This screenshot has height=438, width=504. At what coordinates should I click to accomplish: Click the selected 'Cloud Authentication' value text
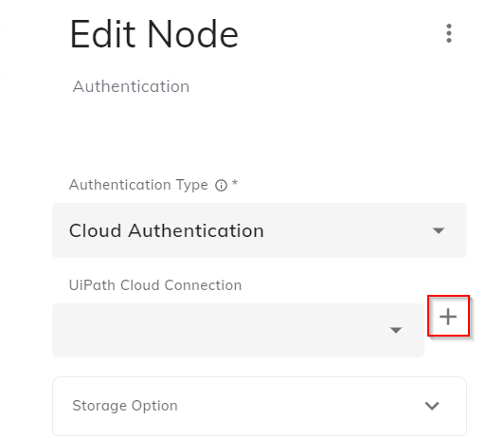[167, 230]
